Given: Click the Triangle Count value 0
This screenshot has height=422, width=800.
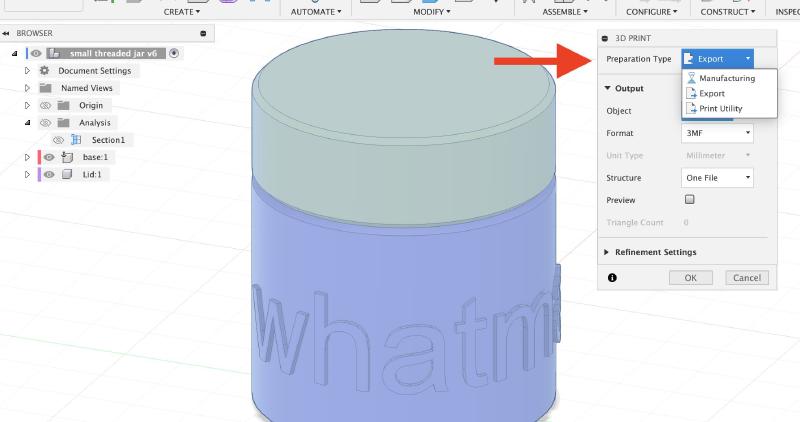Looking at the screenshot, I should click(686, 222).
